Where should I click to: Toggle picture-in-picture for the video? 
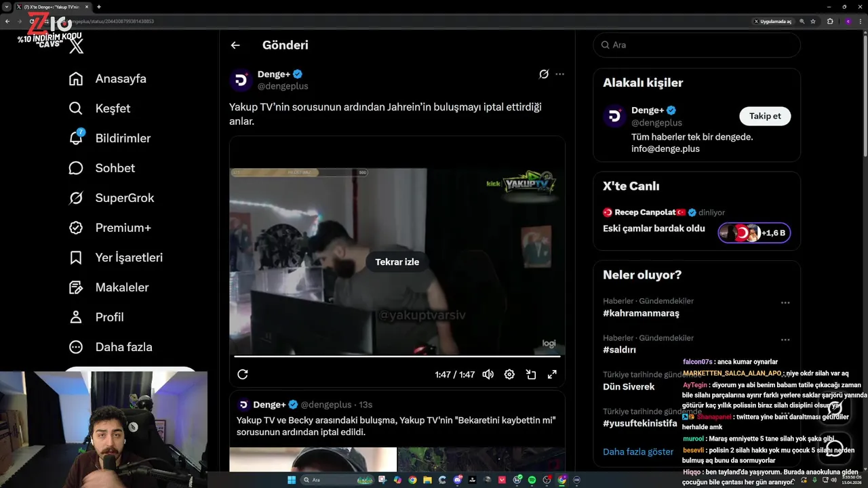(531, 374)
